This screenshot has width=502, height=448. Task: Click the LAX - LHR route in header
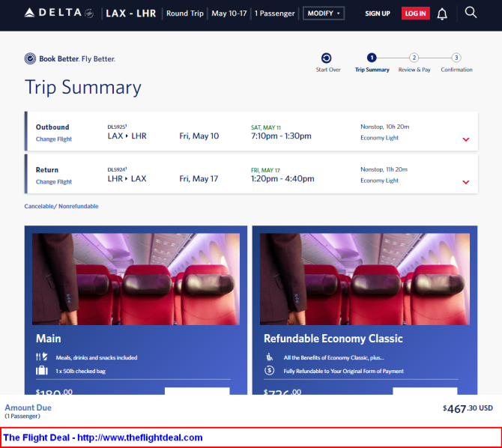tap(131, 13)
